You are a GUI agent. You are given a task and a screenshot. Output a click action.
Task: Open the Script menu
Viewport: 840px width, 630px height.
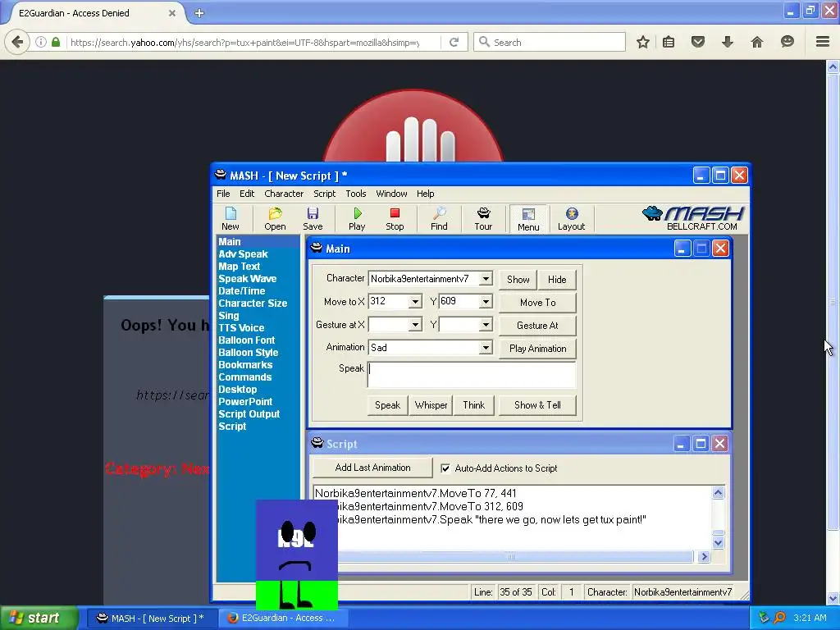(x=324, y=194)
